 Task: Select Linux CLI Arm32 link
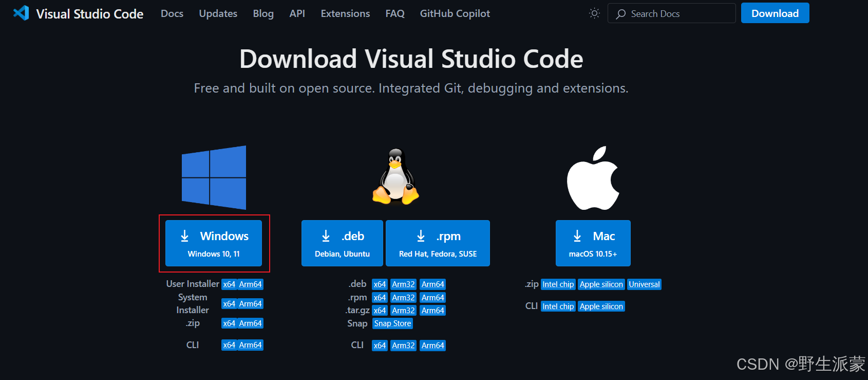pos(403,346)
